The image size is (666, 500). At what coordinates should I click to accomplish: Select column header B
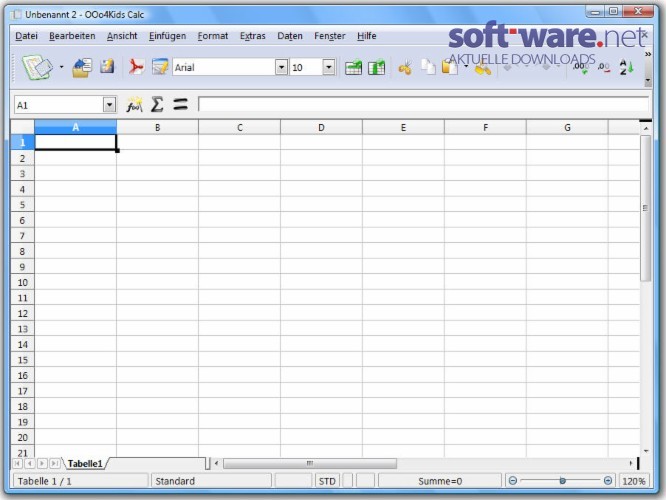158,127
